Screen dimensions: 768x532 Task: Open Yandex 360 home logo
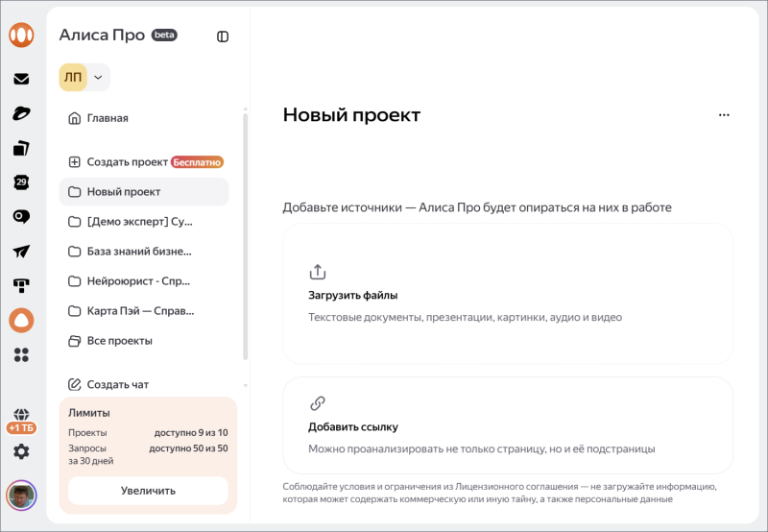21,36
